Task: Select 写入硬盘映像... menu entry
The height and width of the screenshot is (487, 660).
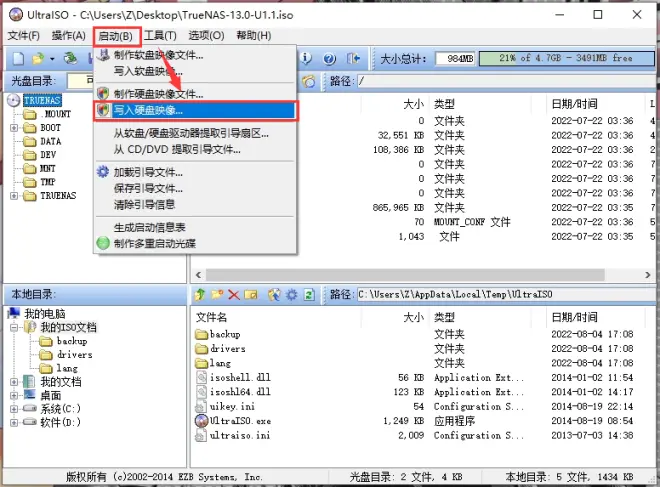Action: pos(196,111)
